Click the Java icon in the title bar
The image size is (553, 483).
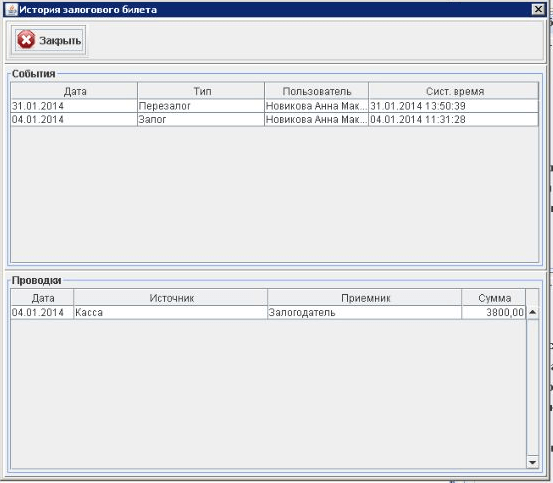[12, 10]
